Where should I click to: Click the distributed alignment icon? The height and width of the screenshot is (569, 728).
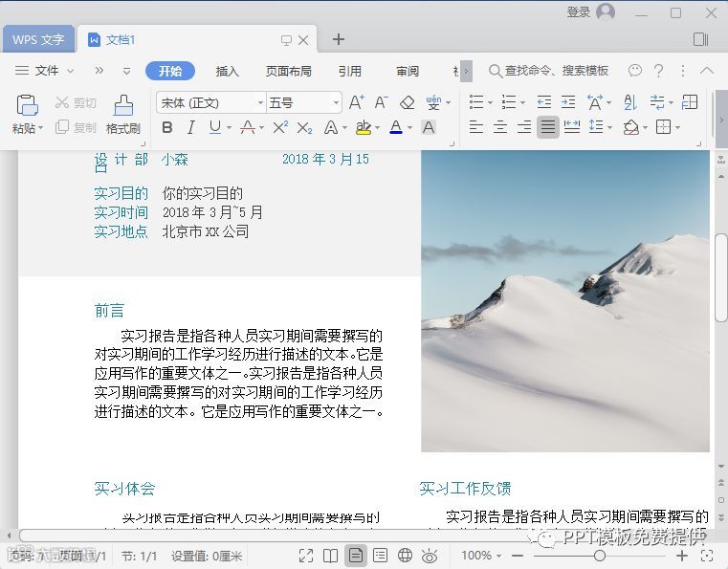572,126
